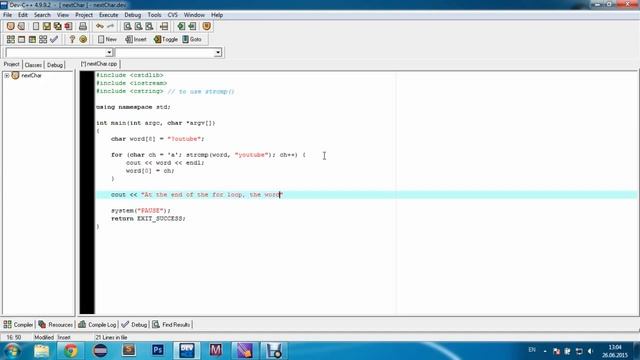640x360 pixels.
Task: Switch to the Debug tab in the side panel
Action: 55,65
